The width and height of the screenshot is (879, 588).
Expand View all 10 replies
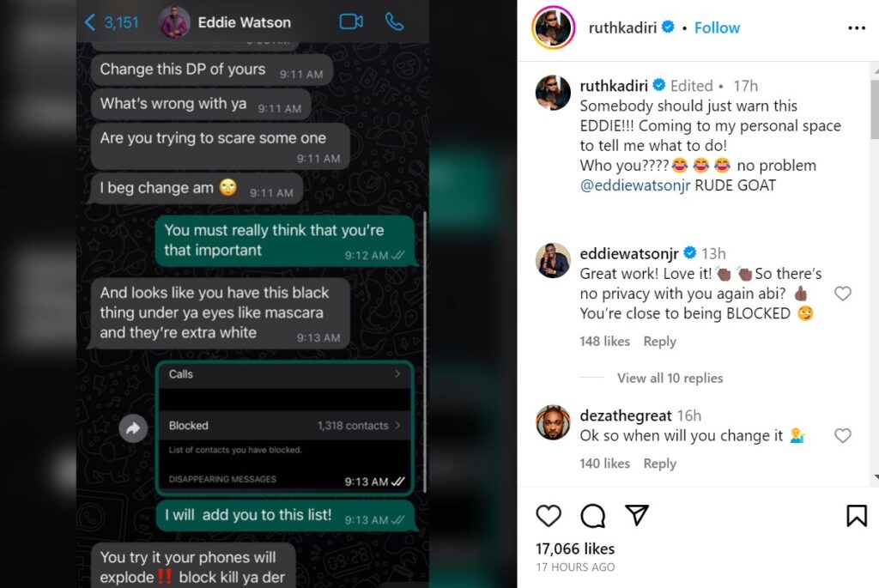coord(670,379)
